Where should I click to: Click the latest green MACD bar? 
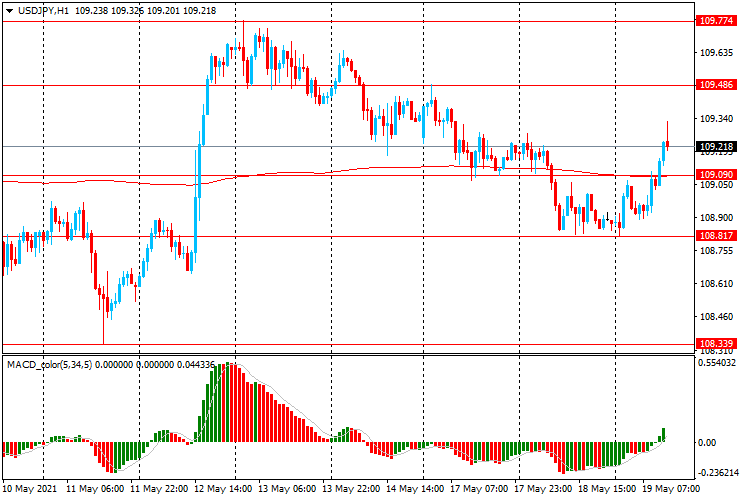[662, 435]
